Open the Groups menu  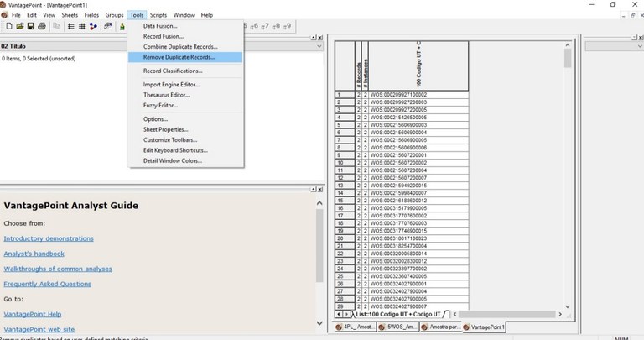click(114, 15)
